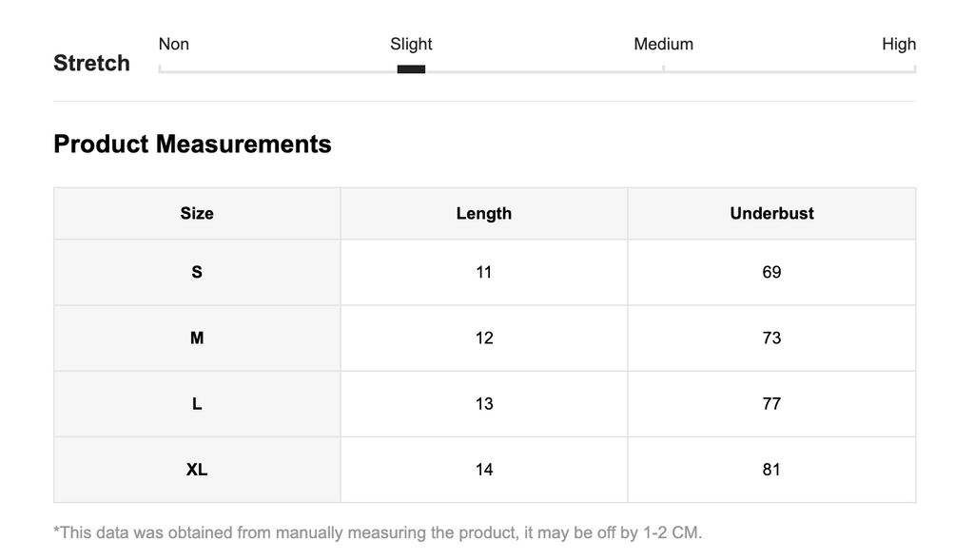Click length value 11 for size S
Viewport: 974px width, 560px height.
(484, 272)
